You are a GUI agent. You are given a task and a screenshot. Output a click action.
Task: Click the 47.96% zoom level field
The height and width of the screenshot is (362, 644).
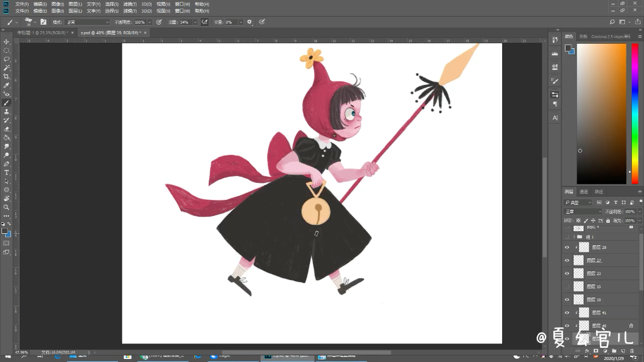point(22,352)
